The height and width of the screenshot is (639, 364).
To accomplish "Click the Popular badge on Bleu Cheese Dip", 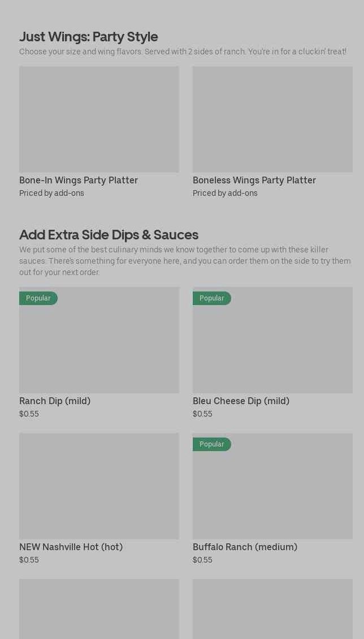I will pyautogui.click(x=211, y=298).
